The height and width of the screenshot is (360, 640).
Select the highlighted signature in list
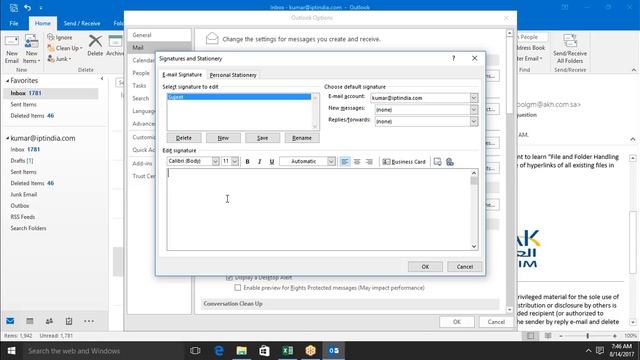pyautogui.click(x=239, y=97)
